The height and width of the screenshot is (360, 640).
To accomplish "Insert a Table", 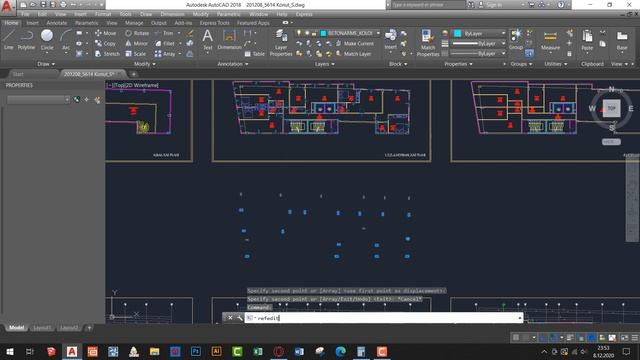I will point(255,54).
